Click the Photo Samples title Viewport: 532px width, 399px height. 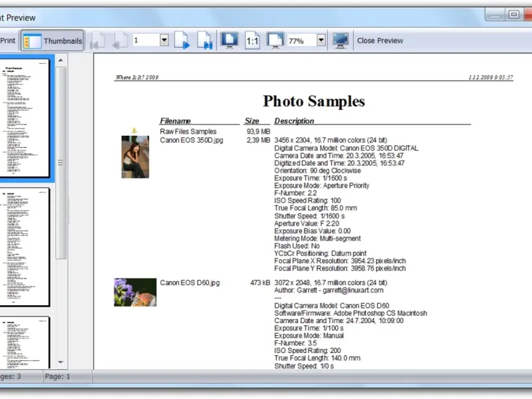[314, 101]
